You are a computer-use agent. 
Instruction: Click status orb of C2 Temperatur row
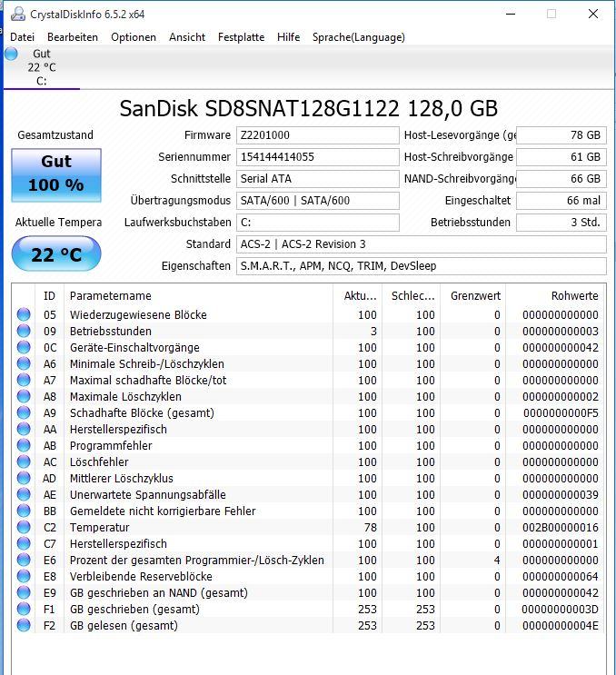(24, 527)
